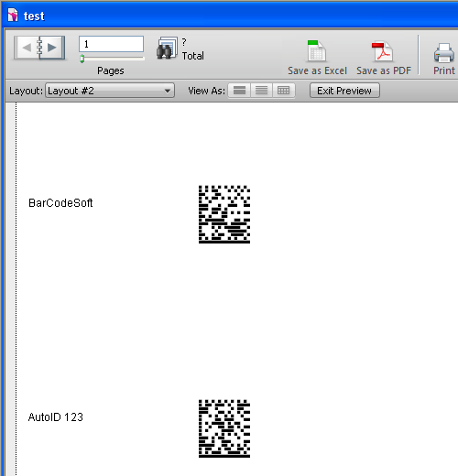Click the Save as PDF icon
The width and height of the screenshot is (458, 476).
pos(382,51)
